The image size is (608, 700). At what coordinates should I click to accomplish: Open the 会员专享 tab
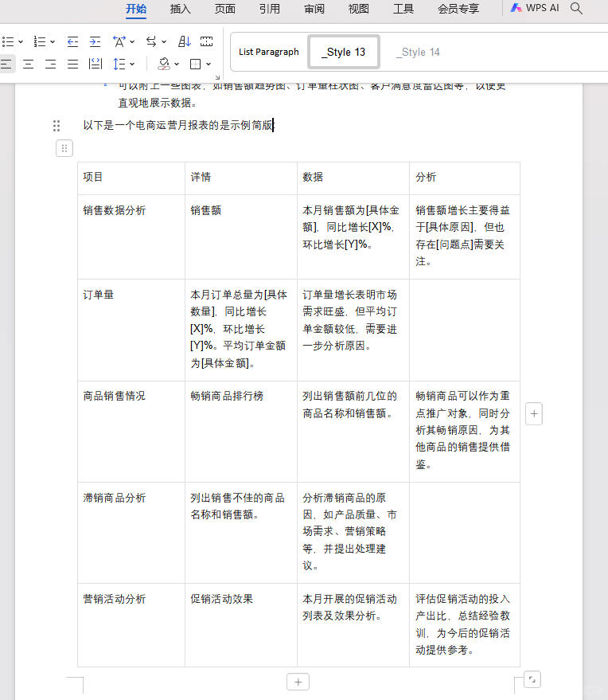458,9
